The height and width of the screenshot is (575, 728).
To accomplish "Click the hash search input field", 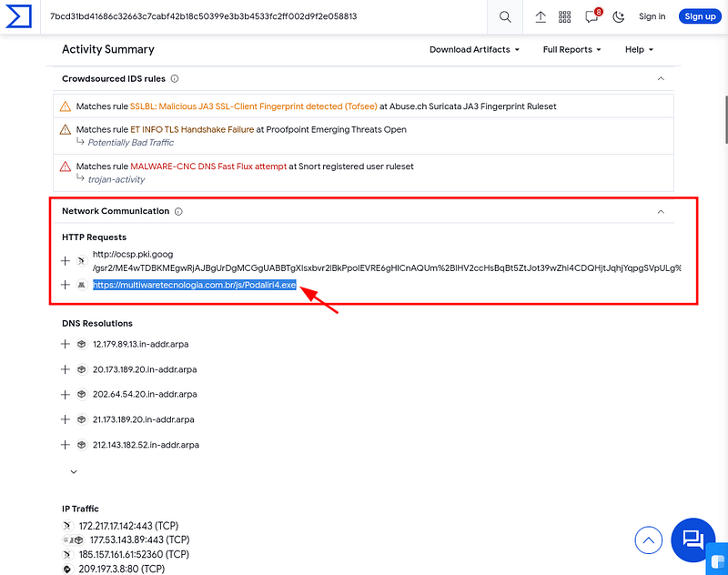I will (264, 16).
